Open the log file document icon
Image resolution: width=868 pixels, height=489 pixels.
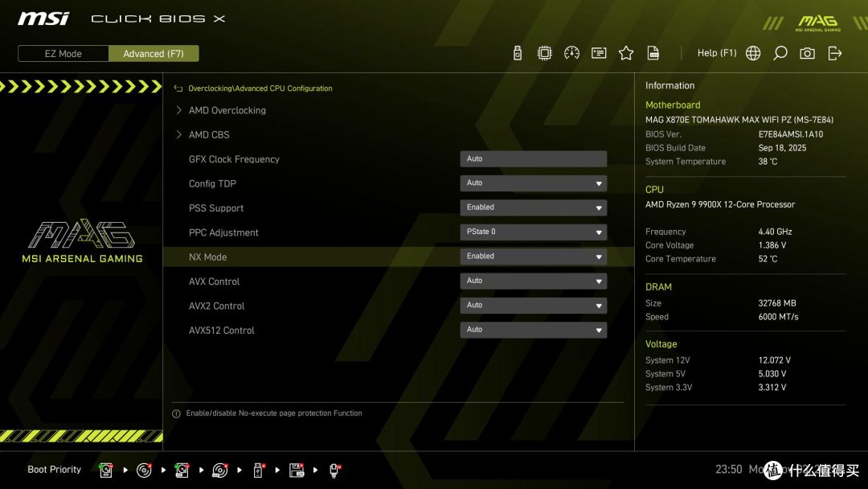(x=653, y=53)
